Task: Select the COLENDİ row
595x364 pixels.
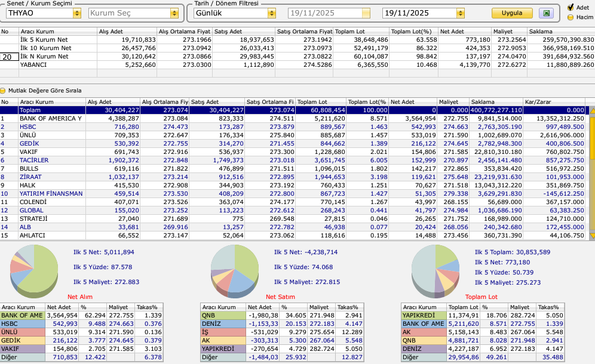Action: coord(293,202)
